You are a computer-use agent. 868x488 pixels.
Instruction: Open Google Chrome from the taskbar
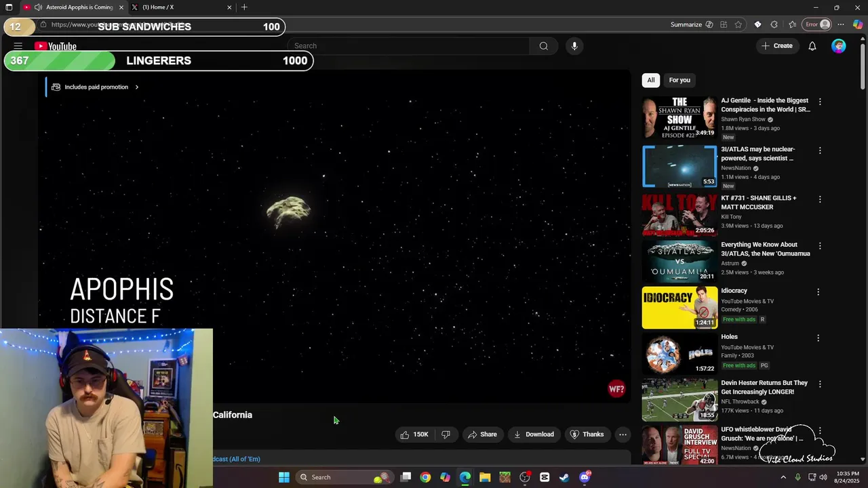tap(425, 477)
